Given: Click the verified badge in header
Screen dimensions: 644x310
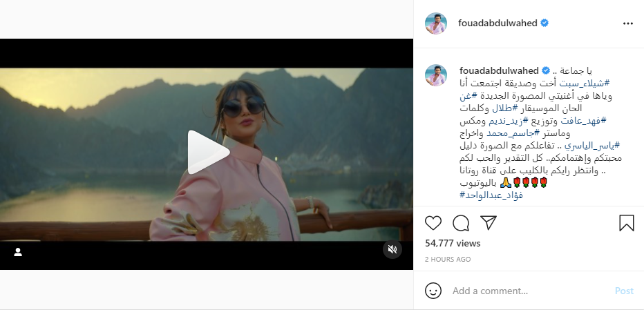Looking at the screenshot, I should 544,23.
